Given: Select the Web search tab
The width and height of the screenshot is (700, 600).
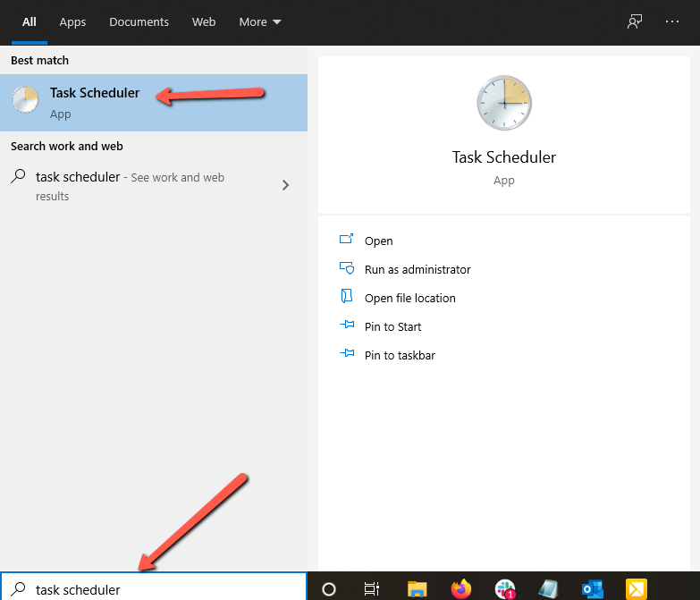Looking at the screenshot, I should pos(204,21).
